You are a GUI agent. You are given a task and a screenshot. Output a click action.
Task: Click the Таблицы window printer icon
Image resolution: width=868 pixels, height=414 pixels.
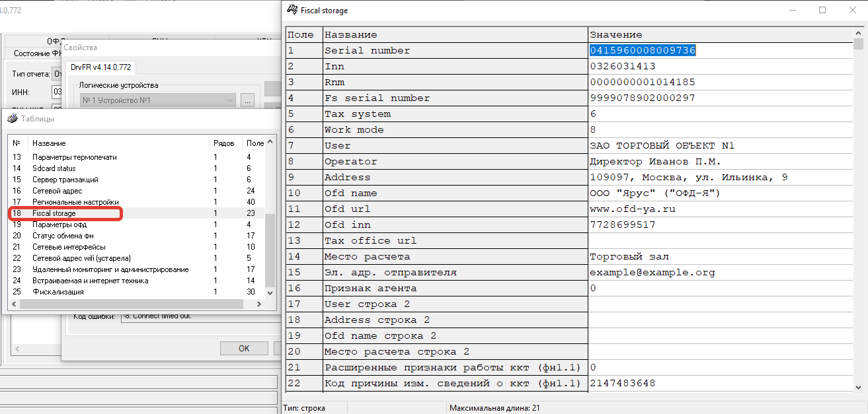[x=12, y=119]
